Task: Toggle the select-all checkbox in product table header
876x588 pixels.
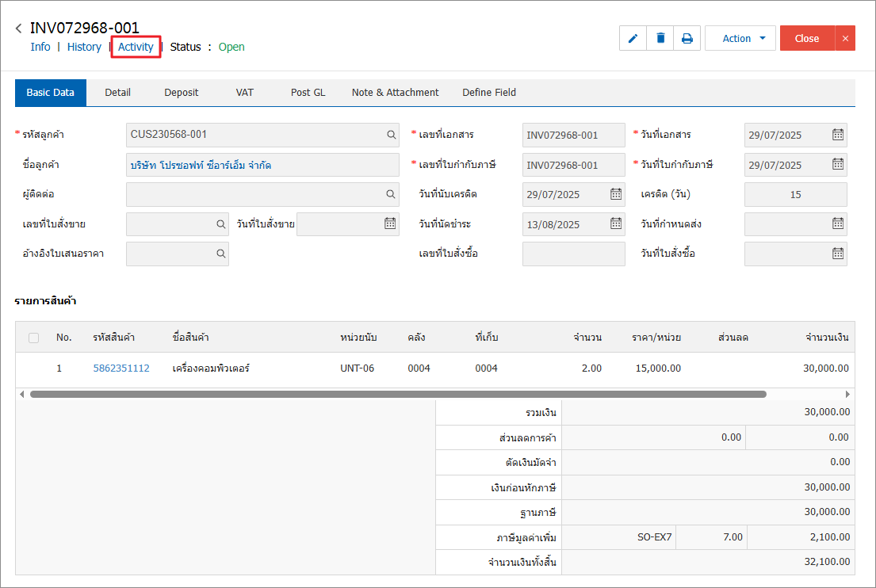Action: coord(33,338)
